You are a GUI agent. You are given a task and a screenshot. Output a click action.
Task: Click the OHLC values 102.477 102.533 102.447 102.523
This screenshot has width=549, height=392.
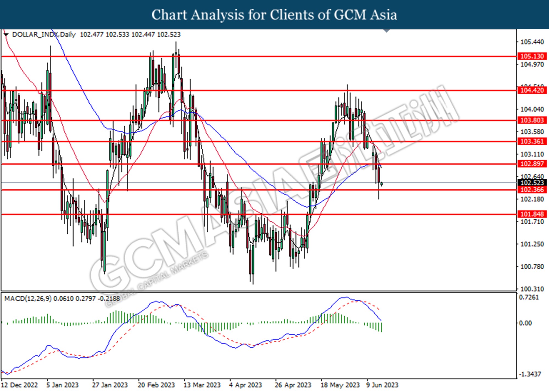[130, 35]
